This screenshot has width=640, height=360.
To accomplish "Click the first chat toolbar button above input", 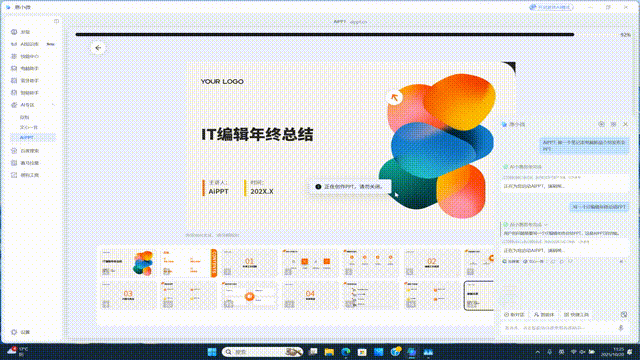I will 514,315.
